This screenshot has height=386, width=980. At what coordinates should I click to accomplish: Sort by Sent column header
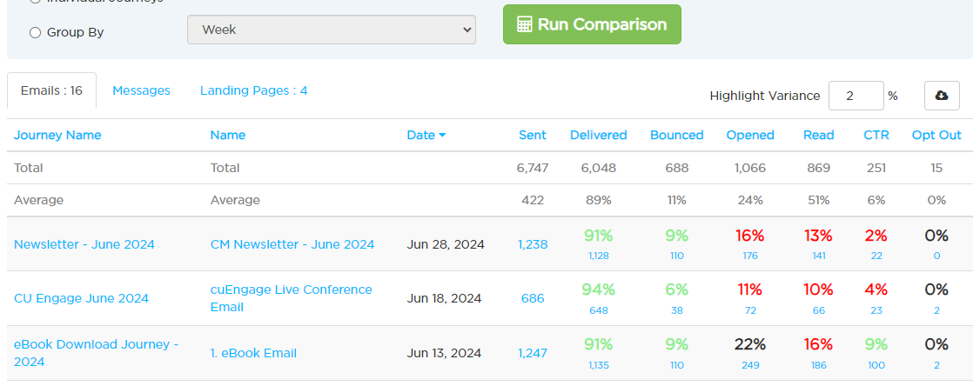[533, 135]
